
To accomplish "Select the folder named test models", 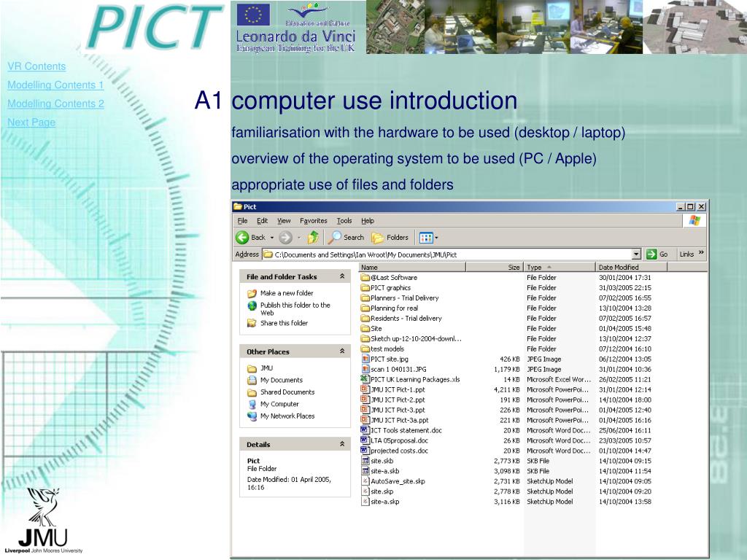I will tap(387, 349).
